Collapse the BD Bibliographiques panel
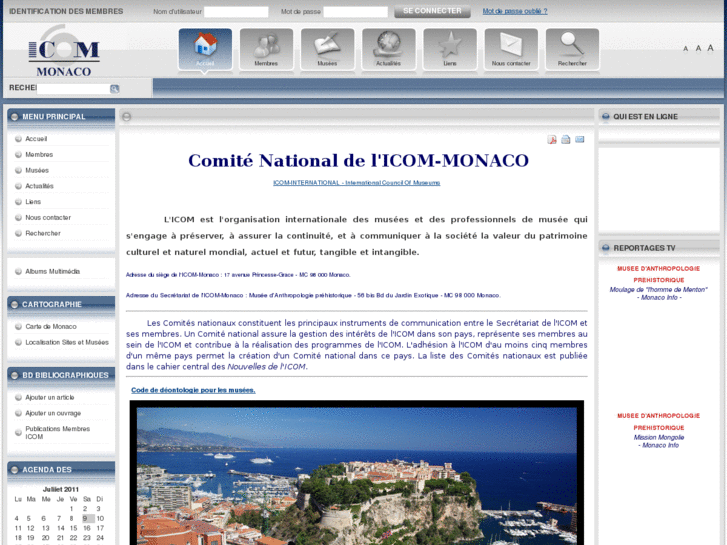The width and height of the screenshot is (727, 545). point(14,375)
